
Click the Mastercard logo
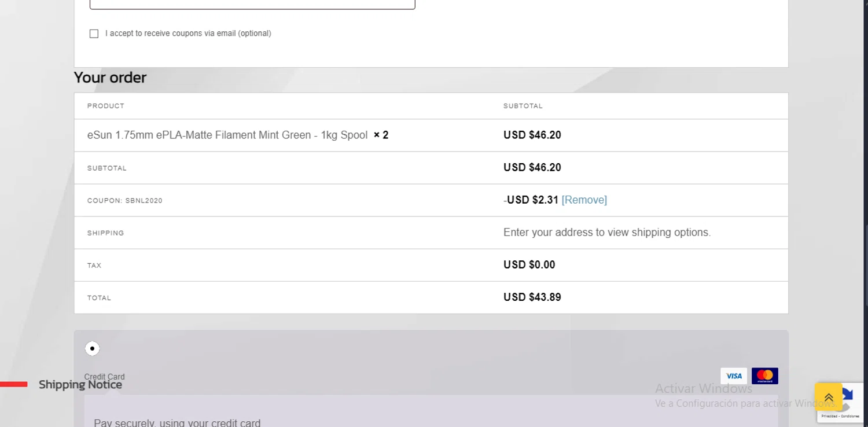[x=765, y=376]
